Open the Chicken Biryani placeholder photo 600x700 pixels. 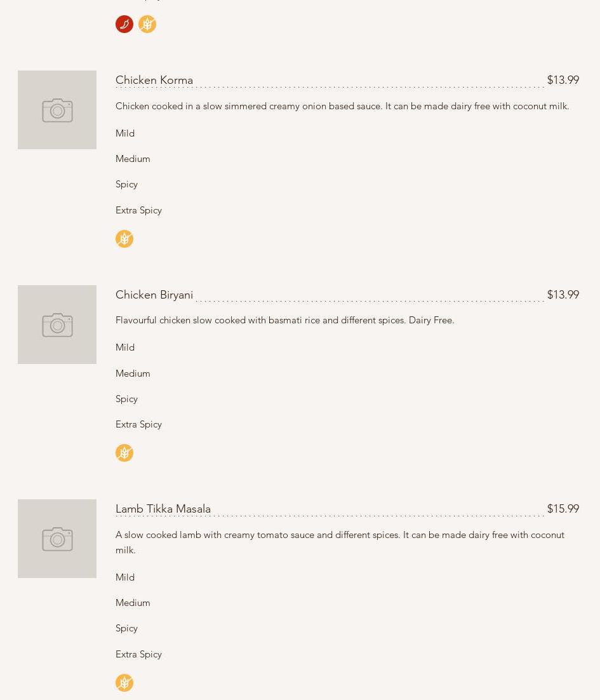[57, 325]
